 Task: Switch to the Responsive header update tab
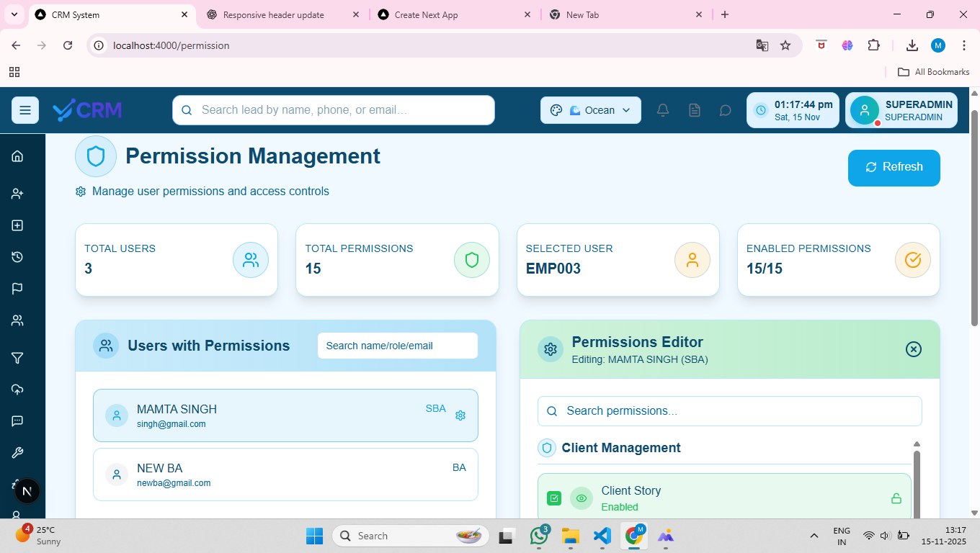click(274, 14)
